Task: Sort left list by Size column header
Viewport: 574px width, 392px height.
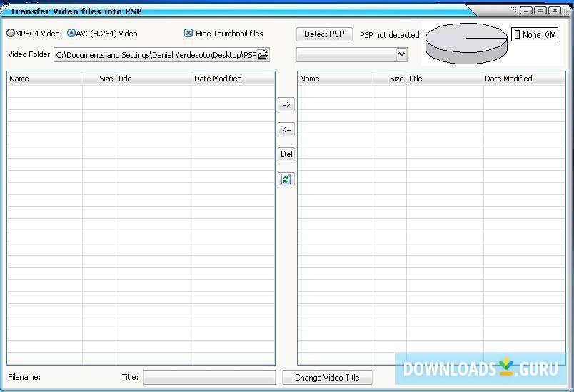Action: (x=99, y=79)
